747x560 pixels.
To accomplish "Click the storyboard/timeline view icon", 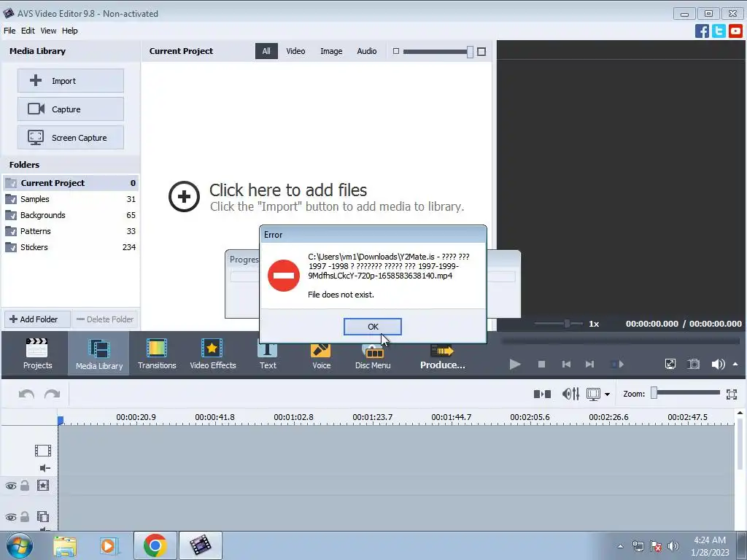I will (x=593, y=394).
